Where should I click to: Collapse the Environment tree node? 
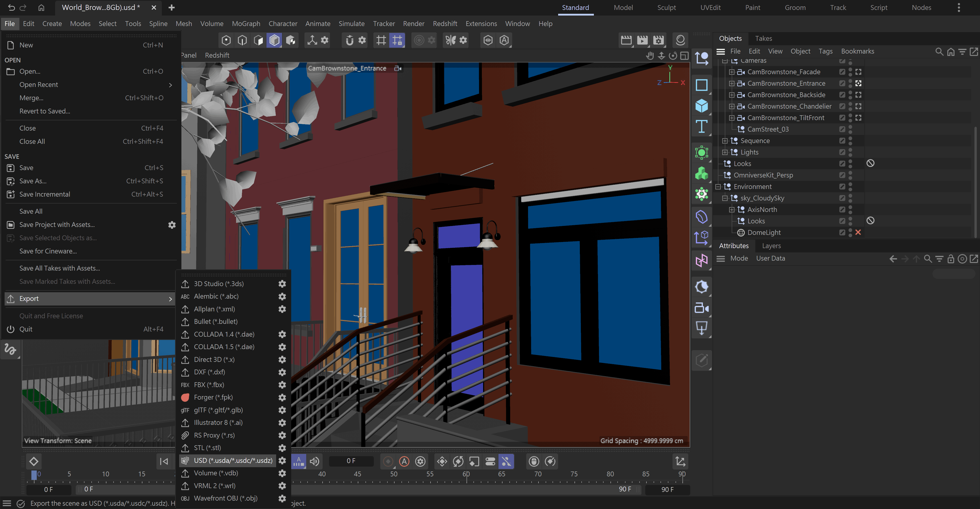click(x=718, y=187)
